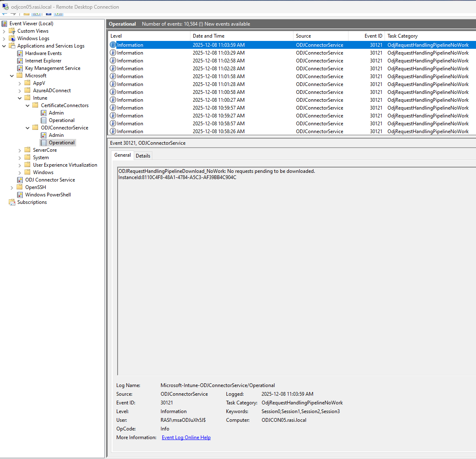476x459 pixels.
Task: Switch to the General tab
Action: click(123, 155)
